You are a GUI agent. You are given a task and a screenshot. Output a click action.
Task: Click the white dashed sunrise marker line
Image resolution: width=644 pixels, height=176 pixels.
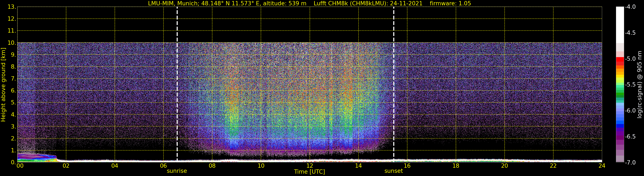177,84
